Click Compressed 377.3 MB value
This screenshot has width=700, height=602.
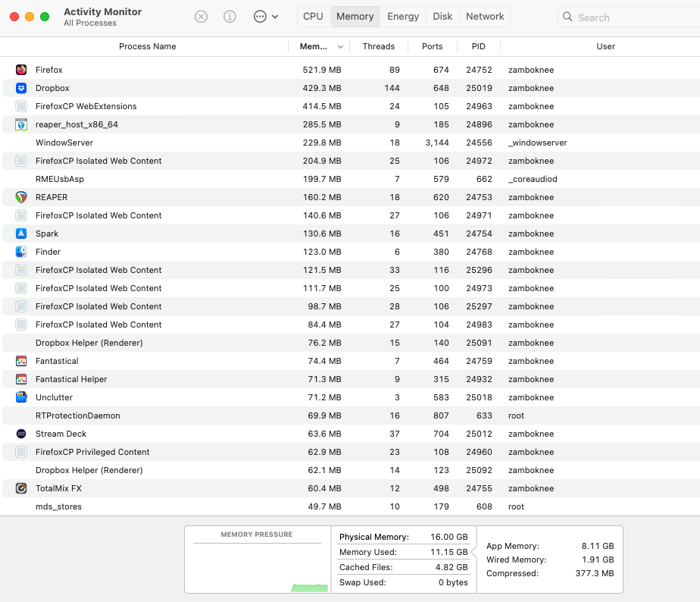click(x=595, y=573)
